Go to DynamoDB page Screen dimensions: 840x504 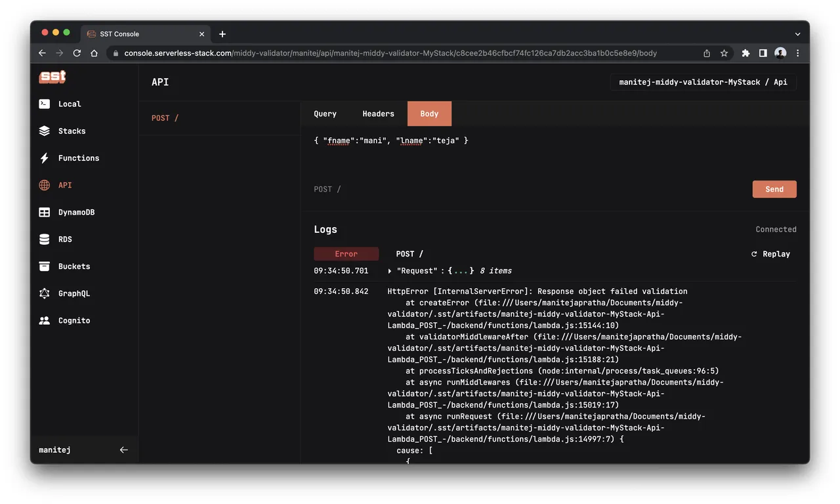point(77,212)
